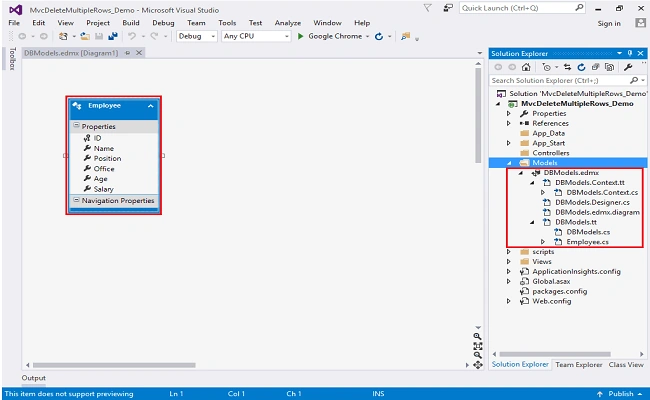
Task: Click the Undo toolbar icon
Action: click(132, 36)
